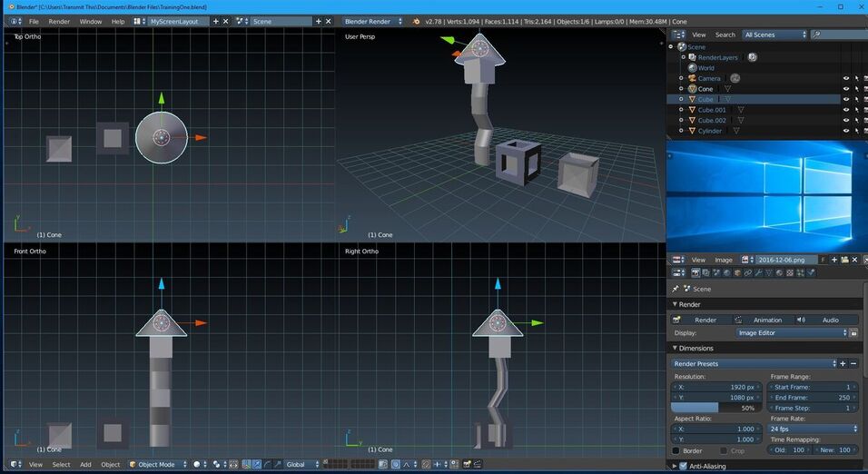This screenshot has height=474, width=868.
Task: Toggle visibility eye for Cylinder object
Action: 846,131
